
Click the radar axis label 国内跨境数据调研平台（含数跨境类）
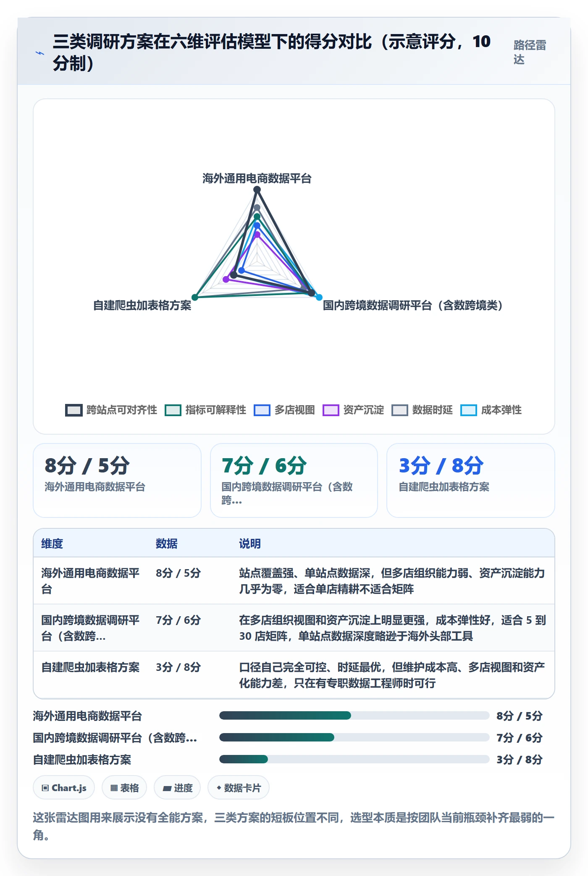click(413, 305)
